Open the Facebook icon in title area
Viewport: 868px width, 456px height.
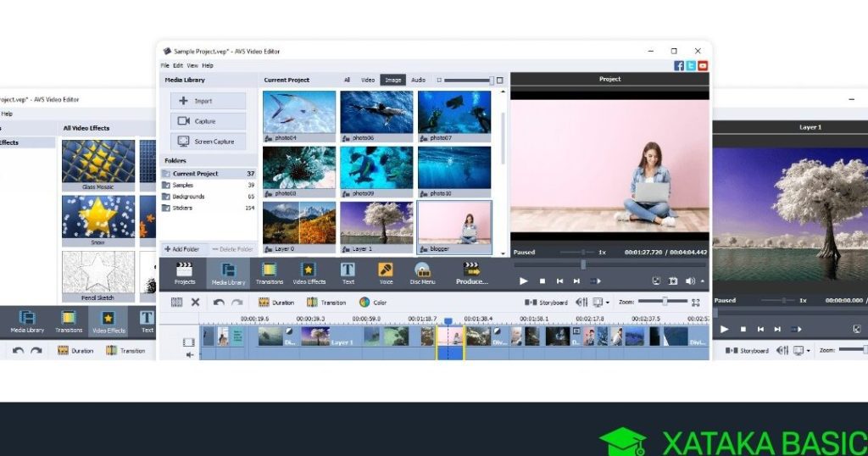coord(679,65)
